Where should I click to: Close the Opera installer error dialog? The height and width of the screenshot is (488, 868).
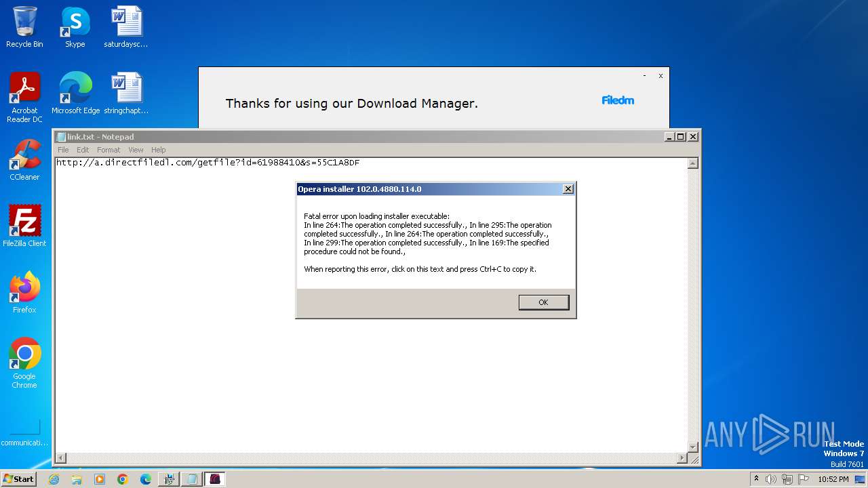point(568,189)
